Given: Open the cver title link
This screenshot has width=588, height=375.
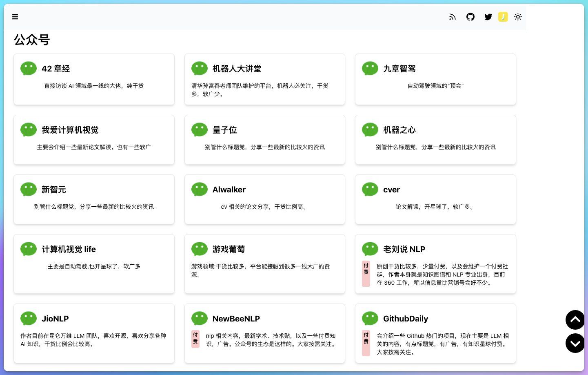Looking at the screenshot, I should (391, 190).
